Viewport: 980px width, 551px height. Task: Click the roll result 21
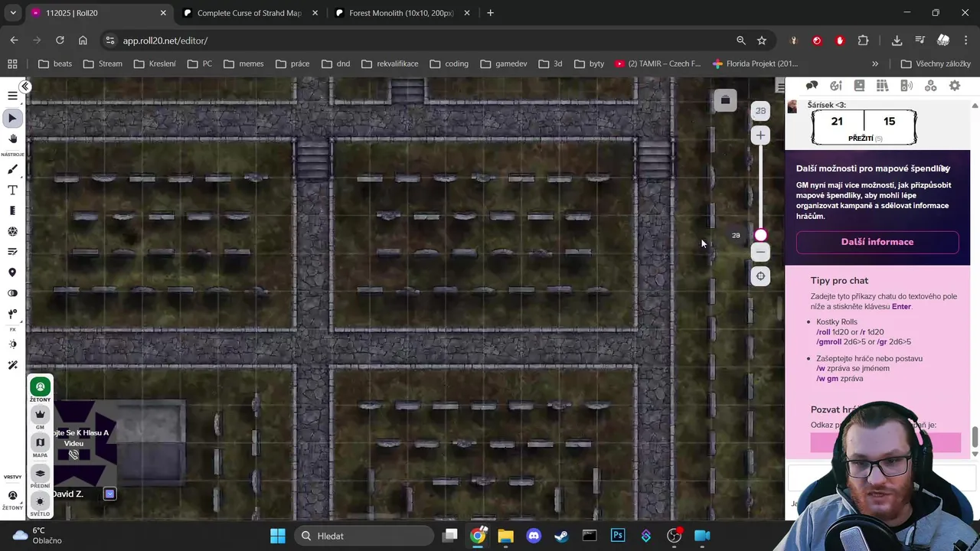pos(837,121)
